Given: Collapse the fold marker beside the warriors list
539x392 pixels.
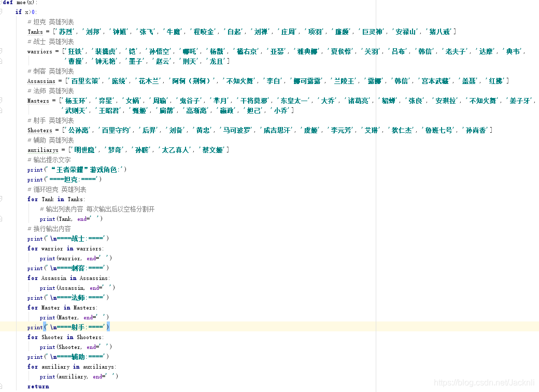Looking at the screenshot, I should 1,51.
